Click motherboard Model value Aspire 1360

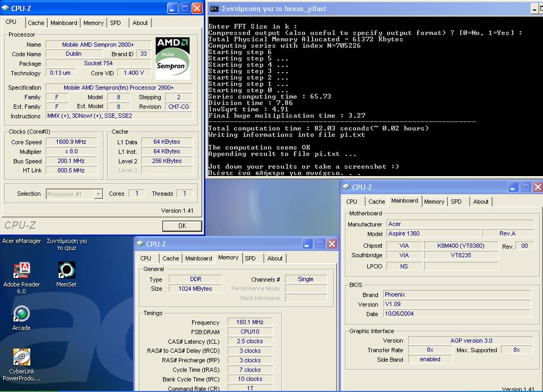434,233
